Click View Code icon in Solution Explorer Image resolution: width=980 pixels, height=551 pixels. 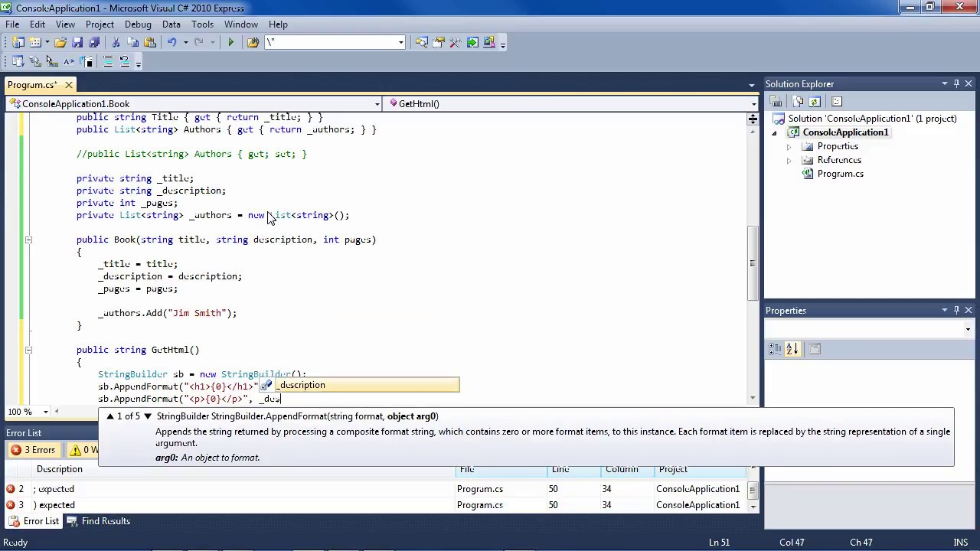[x=837, y=102]
